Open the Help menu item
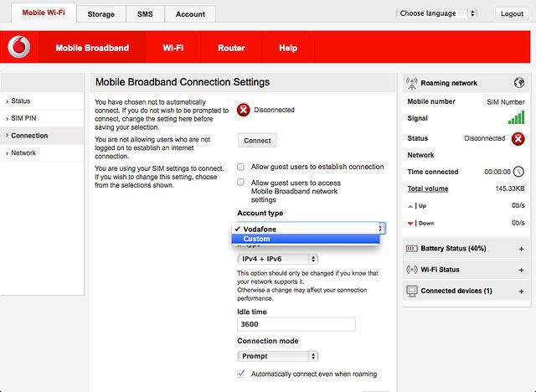Screen dimensions: 536x392 [x=288, y=48]
